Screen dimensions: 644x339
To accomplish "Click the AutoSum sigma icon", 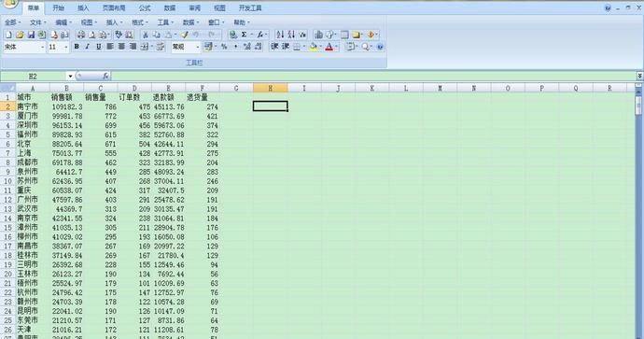I will tap(244, 35).
